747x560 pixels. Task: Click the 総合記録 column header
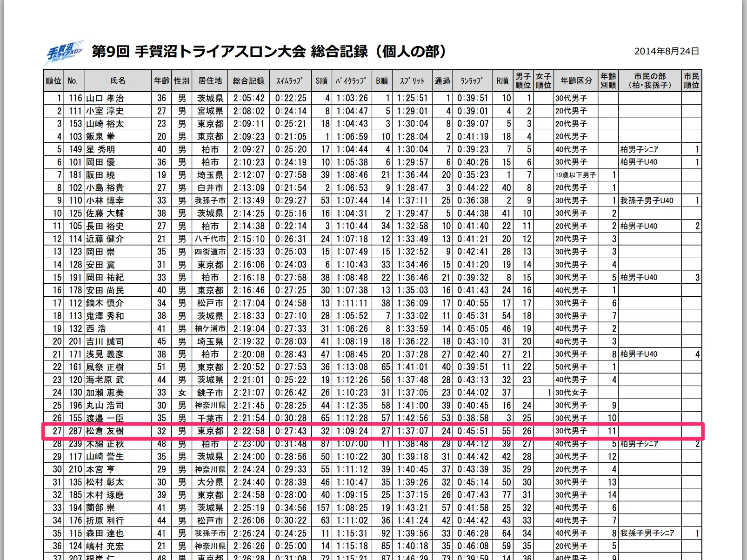[248, 81]
